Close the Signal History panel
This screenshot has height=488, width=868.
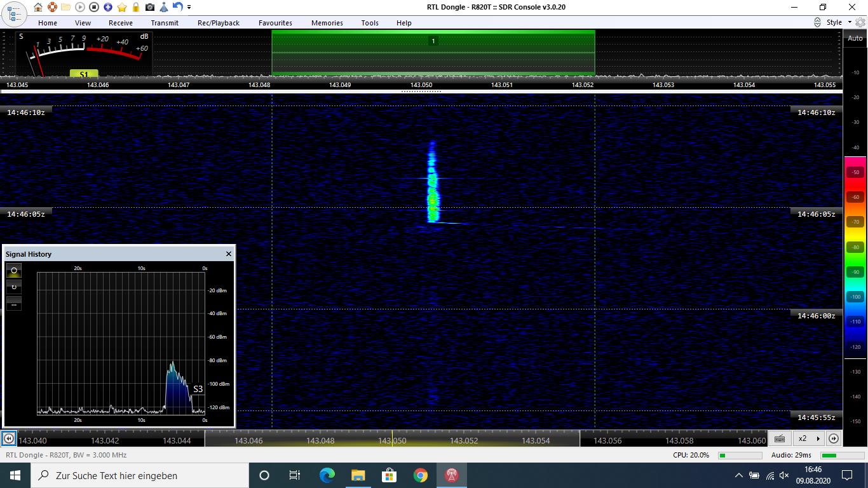229,254
